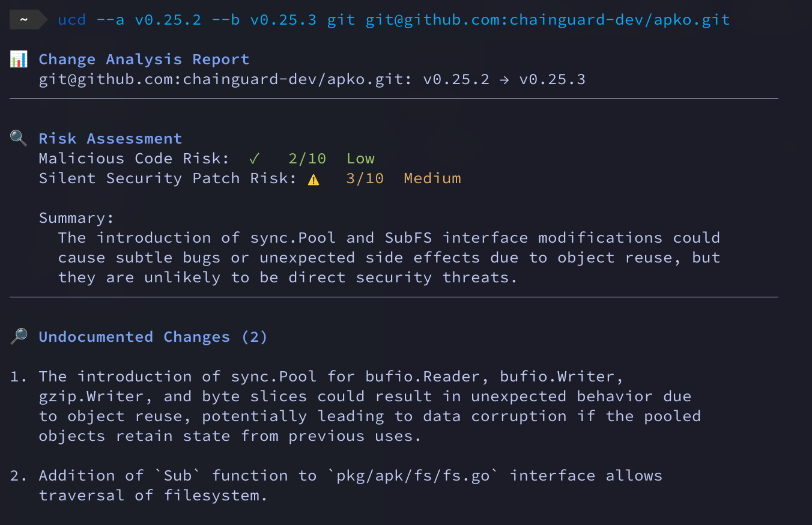Viewport: 812px width, 525px height.
Task: Click the Risk Assessment heading
Action: (110, 139)
